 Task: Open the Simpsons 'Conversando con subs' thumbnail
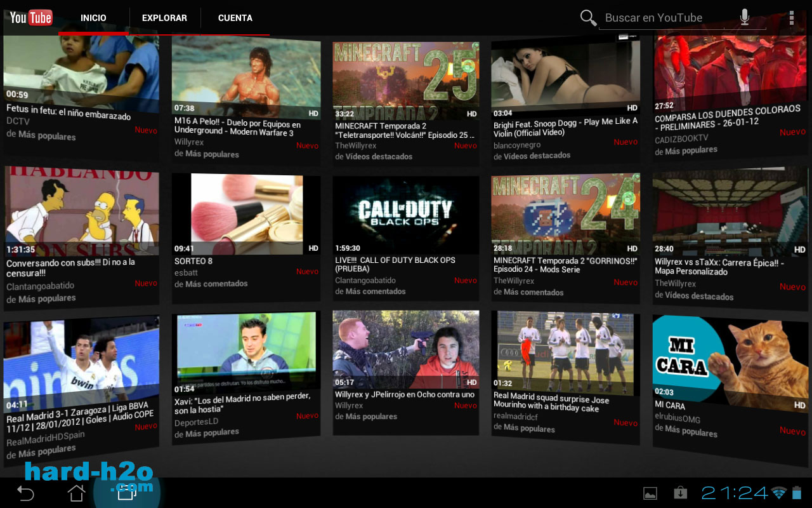coord(81,211)
